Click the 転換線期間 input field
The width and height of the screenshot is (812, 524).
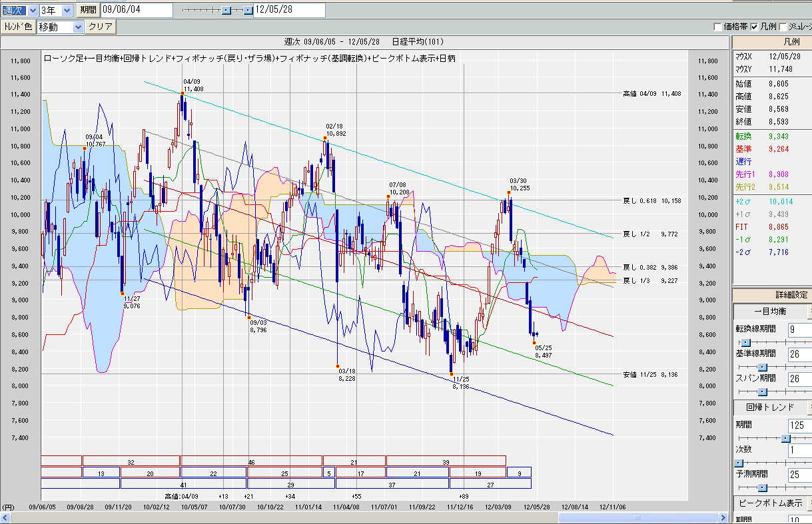coord(800,329)
